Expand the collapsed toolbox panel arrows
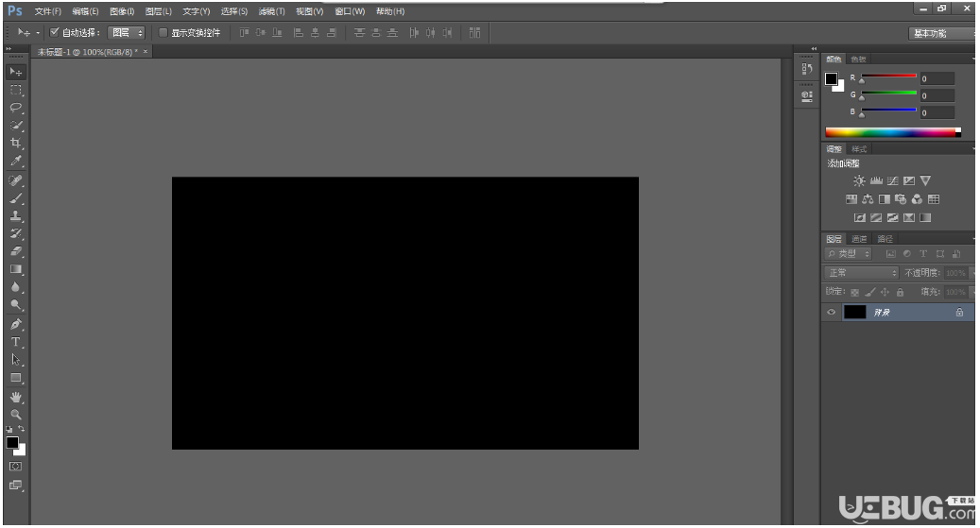Screen dimensions: 980x528 click(9, 49)
